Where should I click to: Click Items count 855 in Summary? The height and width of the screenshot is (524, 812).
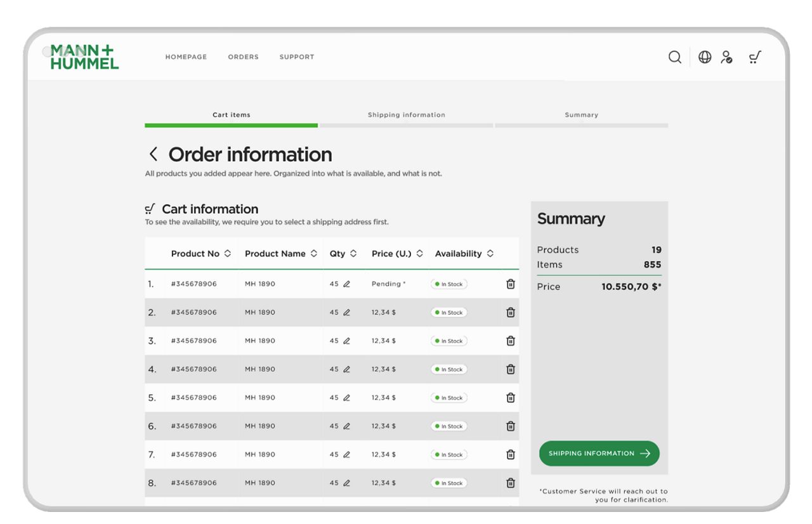[x=653, y=265]
